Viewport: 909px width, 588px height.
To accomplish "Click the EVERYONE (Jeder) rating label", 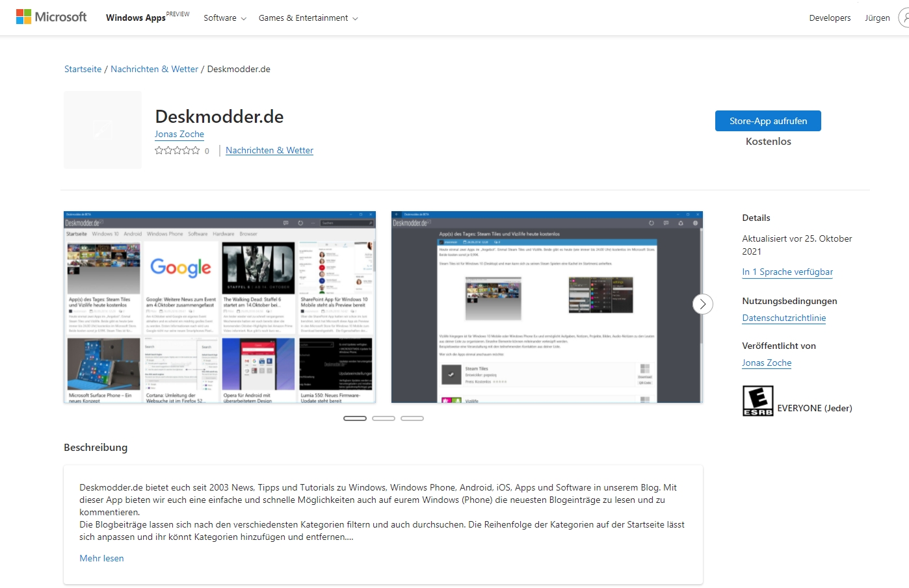I will tap(815, 408).
